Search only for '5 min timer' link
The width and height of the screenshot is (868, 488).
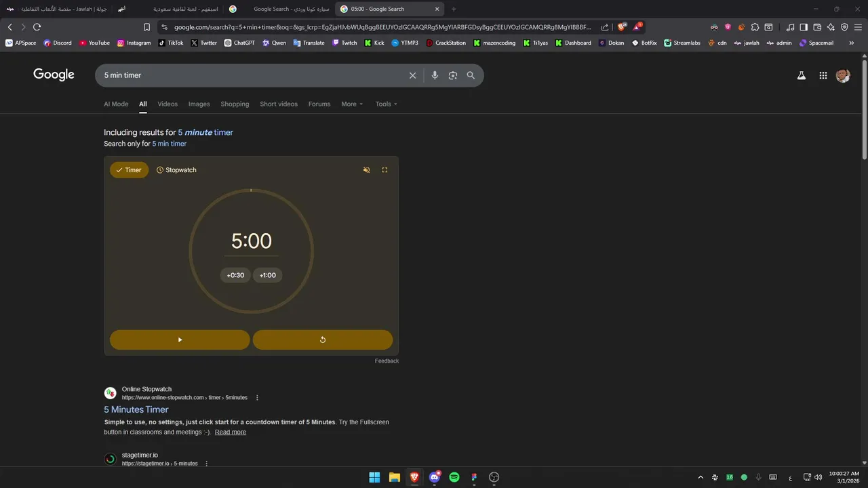[x=169, y=144]
